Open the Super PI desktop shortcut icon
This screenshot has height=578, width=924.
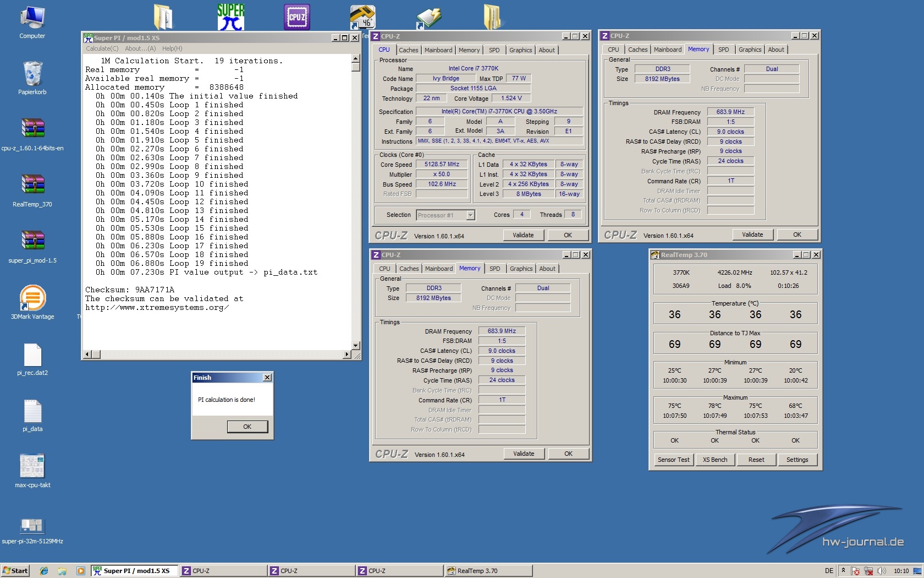click(231, 17)
